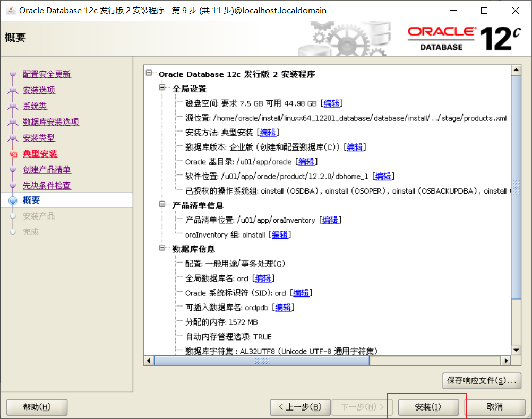Edit the Oracle 系统标识符 SID
Image resolution: width=532 pixels, height=419 pixels.
[x=301, y=293]
